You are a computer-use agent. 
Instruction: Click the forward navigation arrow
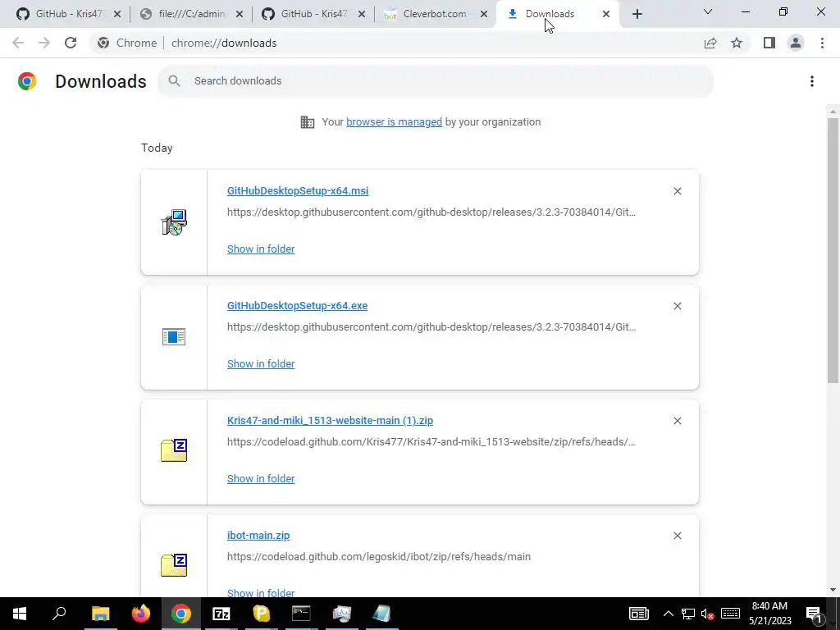coord(44,43)
